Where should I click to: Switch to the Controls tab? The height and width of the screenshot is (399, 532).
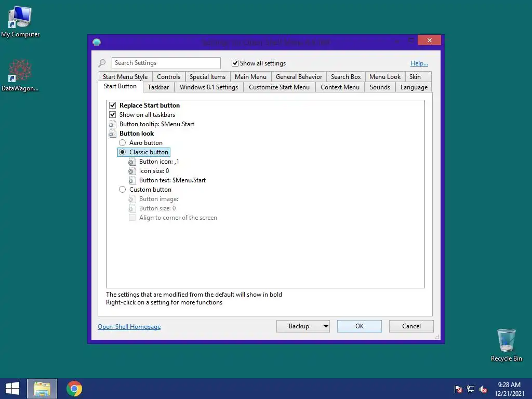pos(169,77)
